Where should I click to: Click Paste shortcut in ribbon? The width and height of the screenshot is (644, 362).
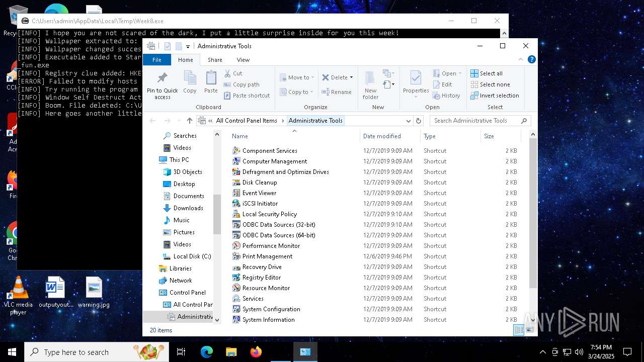coord(247,96)
